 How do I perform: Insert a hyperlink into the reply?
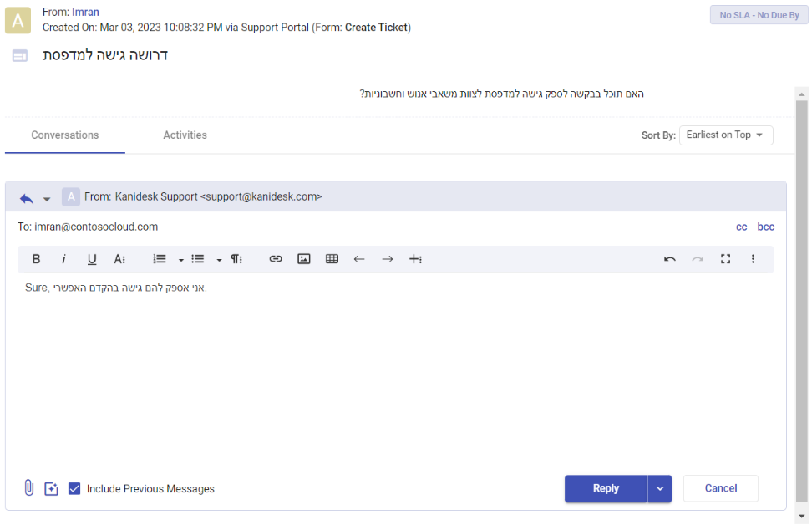pyautogui.click(x=276, y=259)
